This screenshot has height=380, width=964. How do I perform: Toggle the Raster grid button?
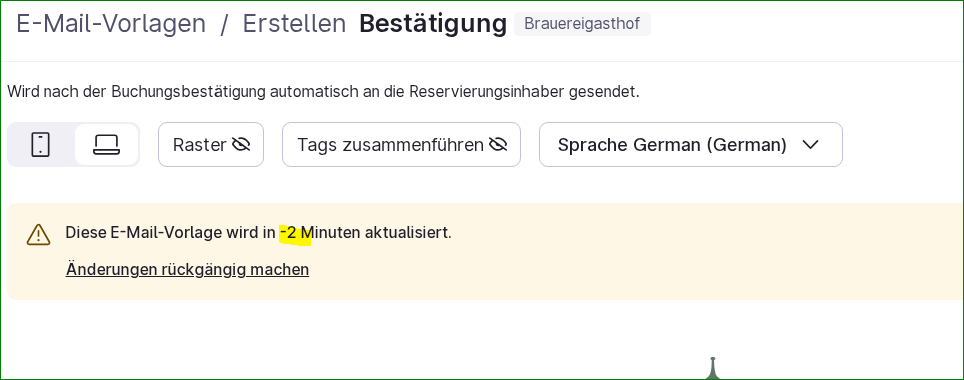pos(211,144)
